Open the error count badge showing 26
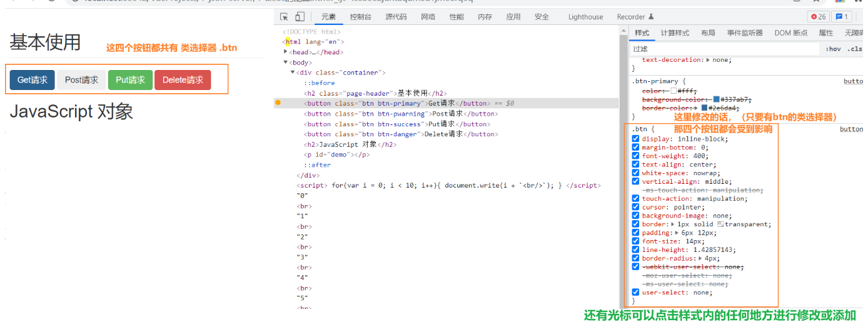The image size is (868, 322). 818,17
